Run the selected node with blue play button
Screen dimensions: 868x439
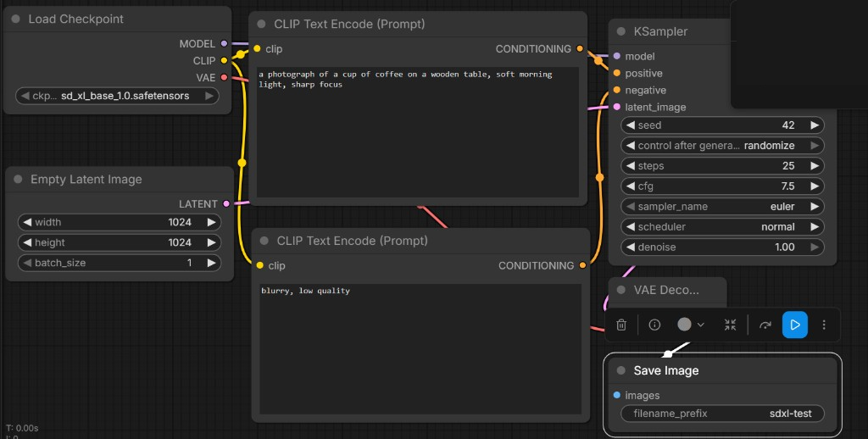tap(795, 325)
